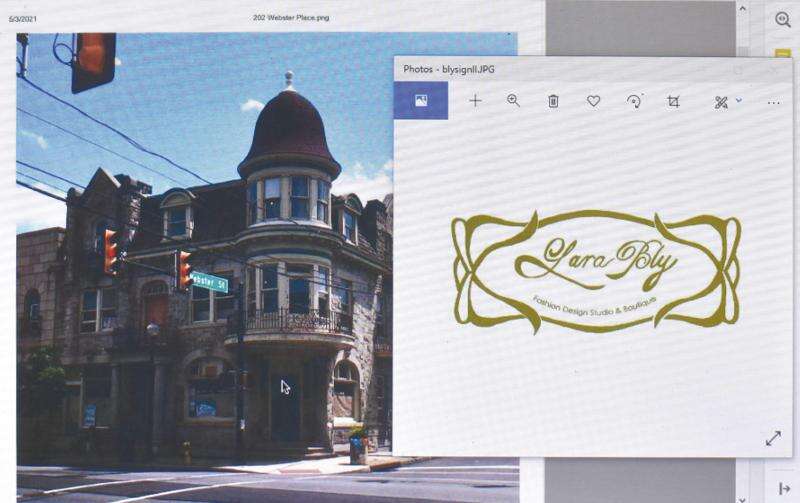Click the building photo in the background document
The width and height of the screenshot is (800, 503).
[204, 268]
